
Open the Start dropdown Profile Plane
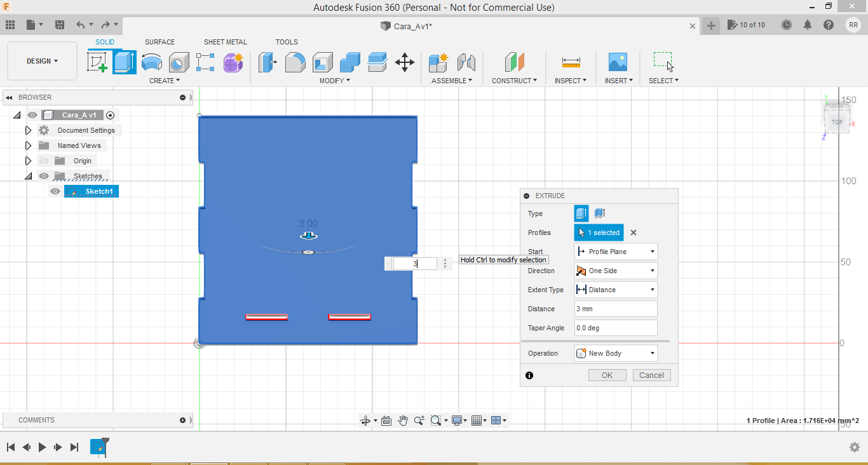[616, 252]
